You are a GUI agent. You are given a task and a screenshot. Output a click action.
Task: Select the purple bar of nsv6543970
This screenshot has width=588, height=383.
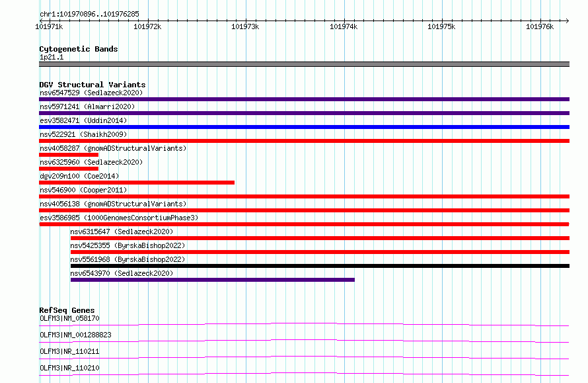pos(213,280)
